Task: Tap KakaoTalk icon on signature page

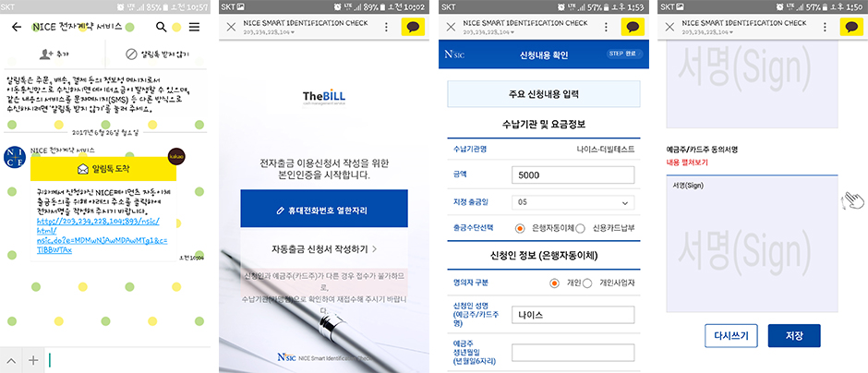Action: pyautogui.click(x=851, y=27)
